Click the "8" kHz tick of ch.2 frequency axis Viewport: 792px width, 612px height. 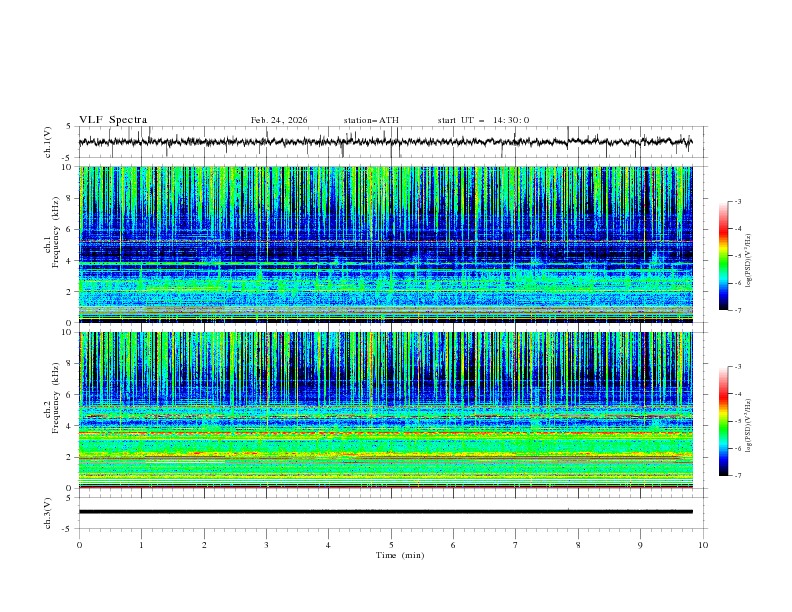(70, 364)
